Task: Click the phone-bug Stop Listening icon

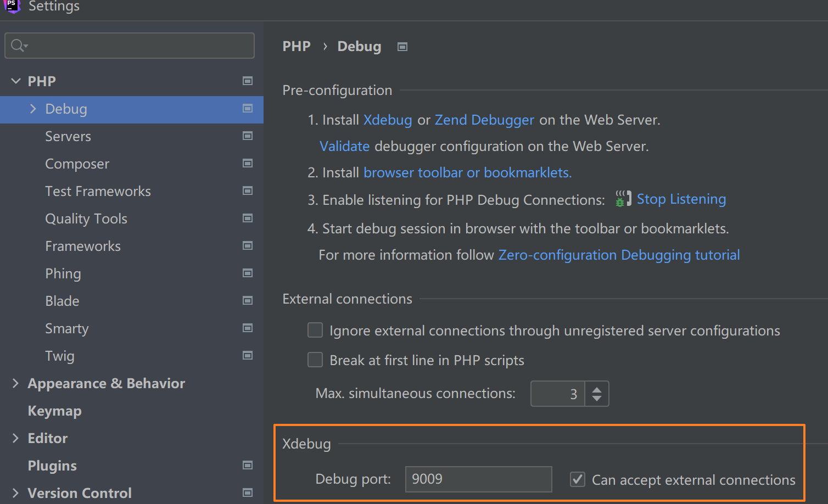Action: (623, 199)
